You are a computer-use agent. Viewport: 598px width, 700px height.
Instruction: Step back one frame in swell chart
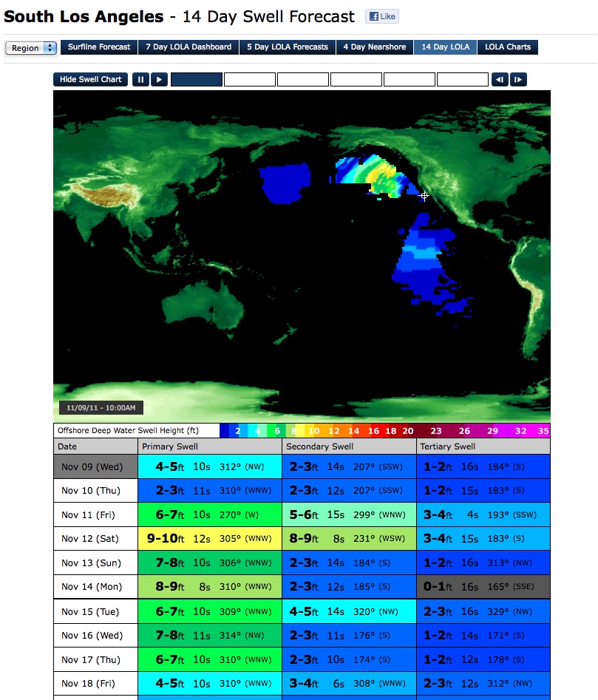pos(500,80)
